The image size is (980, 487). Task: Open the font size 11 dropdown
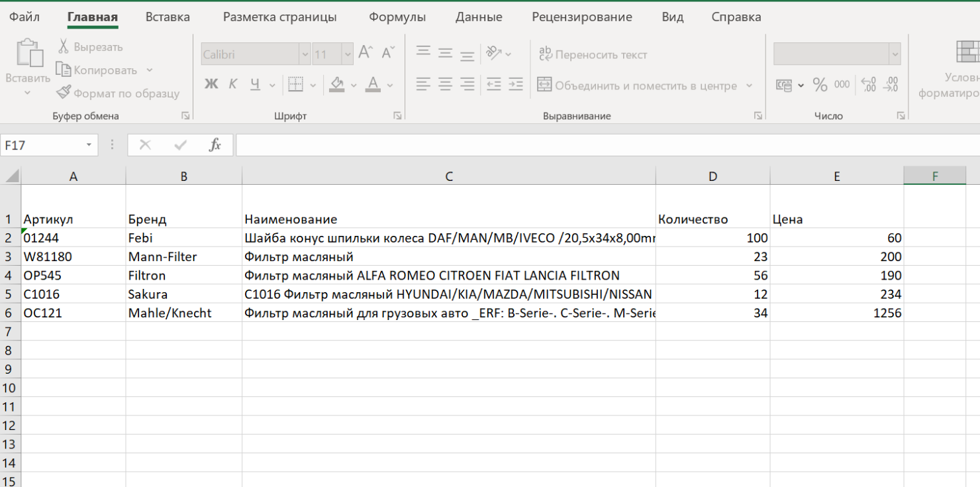347,54
